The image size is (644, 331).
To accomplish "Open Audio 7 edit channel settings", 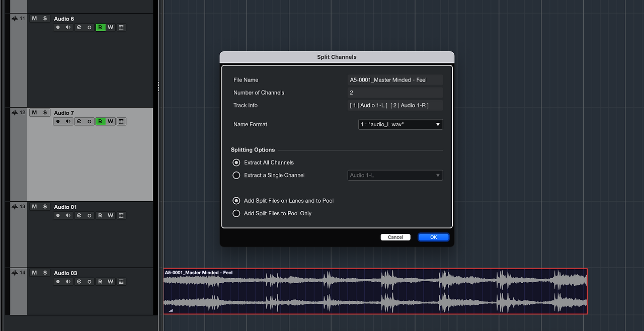I will click(x=79, y=121).
